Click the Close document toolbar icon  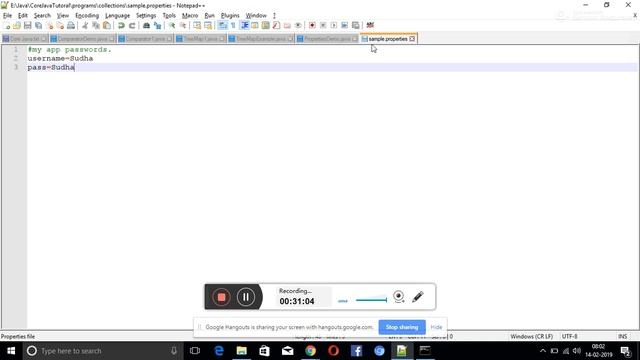point(49,25)
